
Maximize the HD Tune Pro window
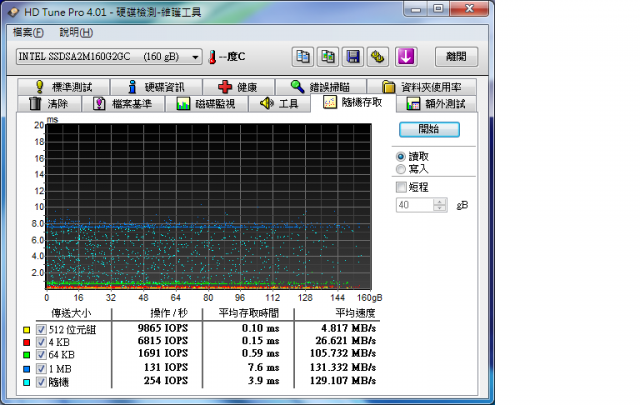point(438,9)
